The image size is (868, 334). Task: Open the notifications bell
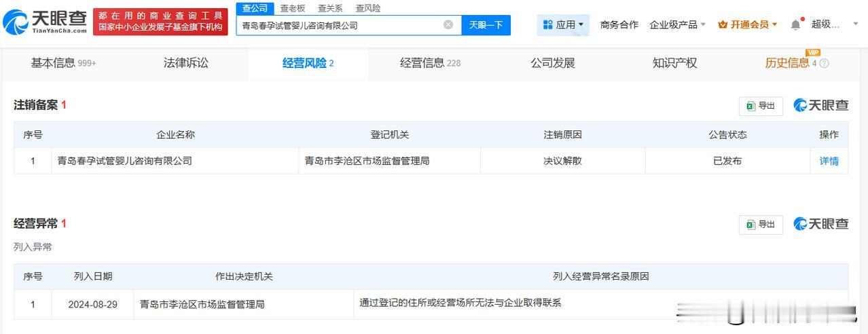(x=795, y=24)
